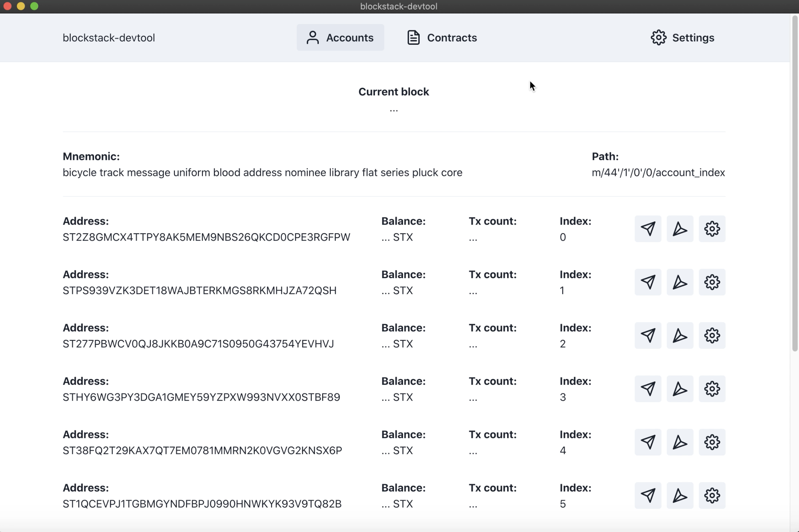Click the settings gear icon for index 2
The width and height of the screenshot is (799, 532).
(x=712, y=335)
